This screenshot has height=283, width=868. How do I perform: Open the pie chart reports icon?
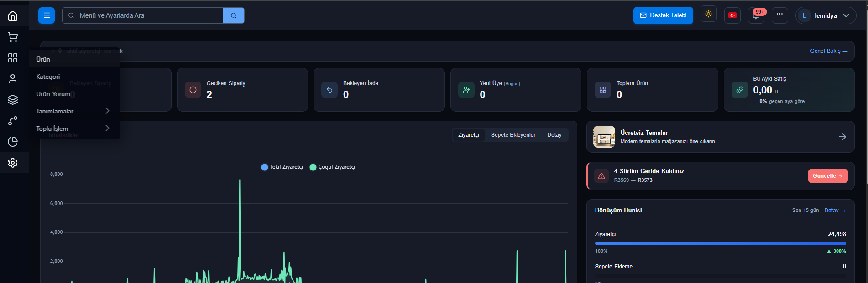tap(13, 142)
